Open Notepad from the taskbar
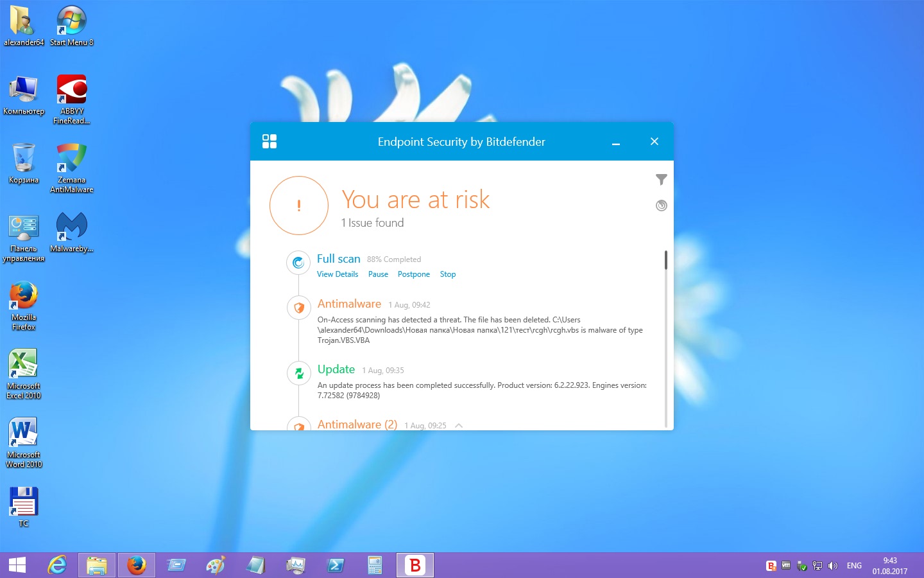This screenshot has width=924, height=578. point(256,565)
